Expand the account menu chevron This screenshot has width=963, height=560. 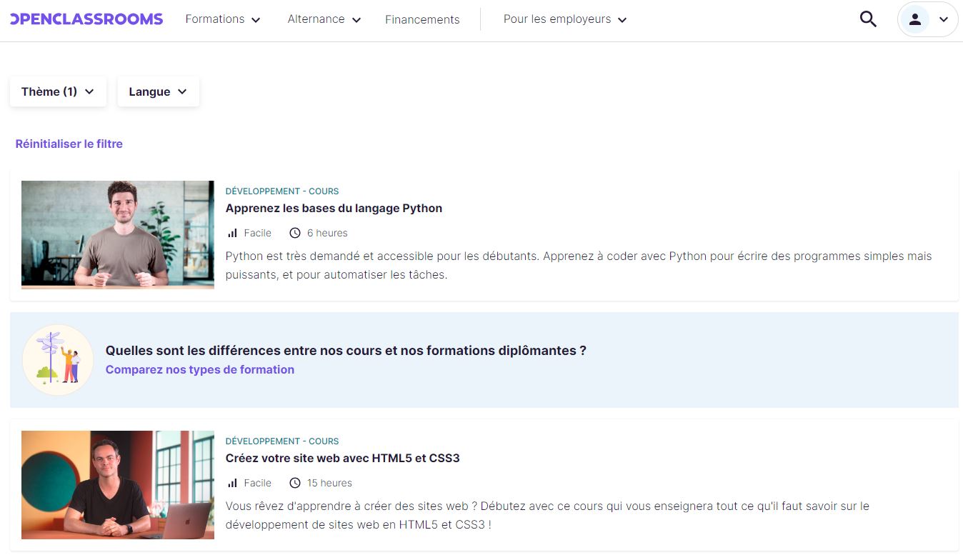(944, 19)
